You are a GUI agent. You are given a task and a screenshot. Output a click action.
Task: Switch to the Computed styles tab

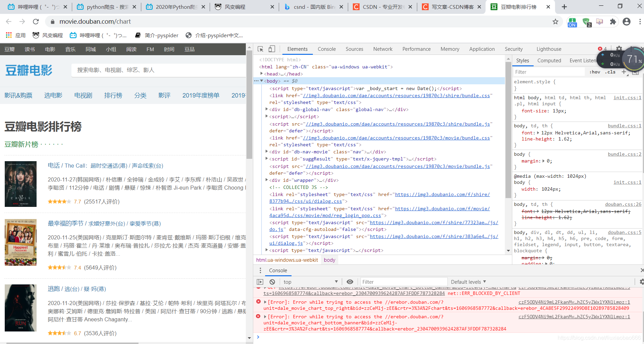549,61
